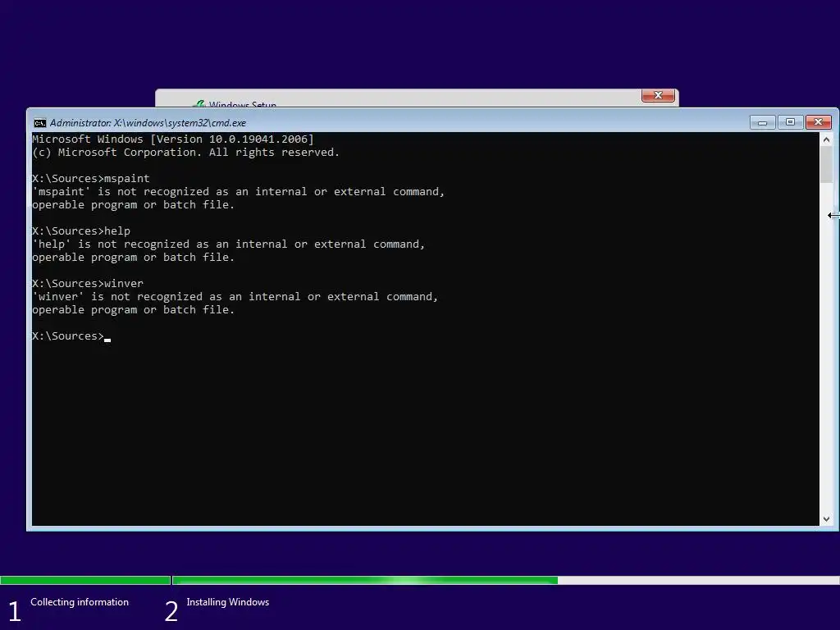Click the 'winver' is not recognized message
Image resolution: width=840 pixels, height=630 pixels.
[235, 304]
